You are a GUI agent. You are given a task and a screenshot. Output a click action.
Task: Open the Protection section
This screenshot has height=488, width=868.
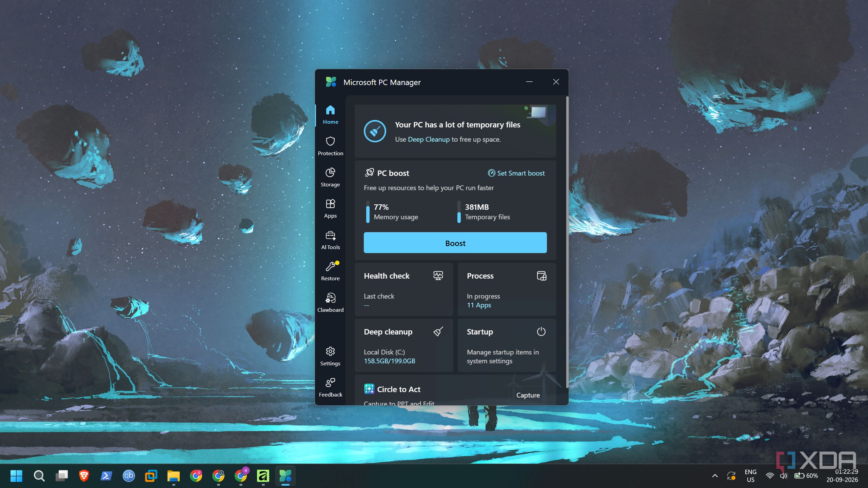point(330,146)
